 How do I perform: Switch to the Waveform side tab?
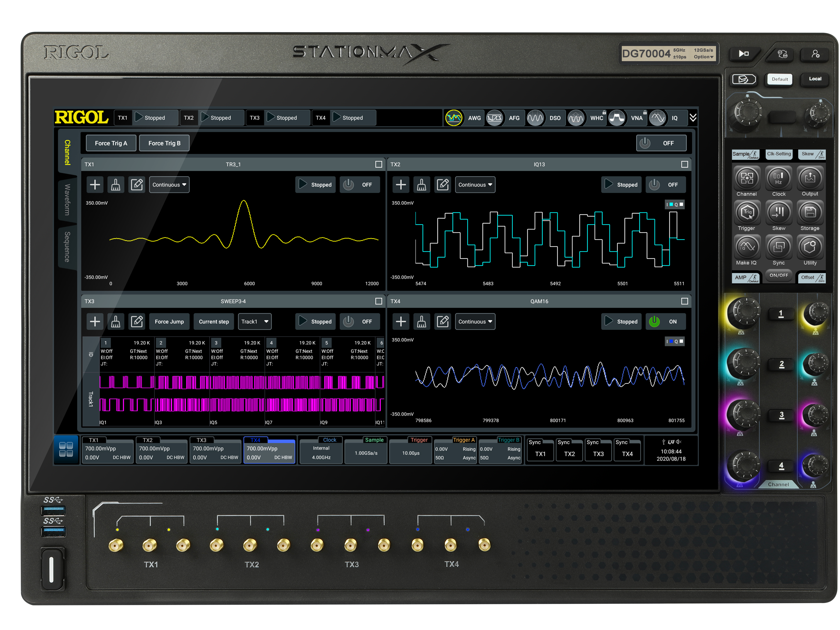point(68,200)
